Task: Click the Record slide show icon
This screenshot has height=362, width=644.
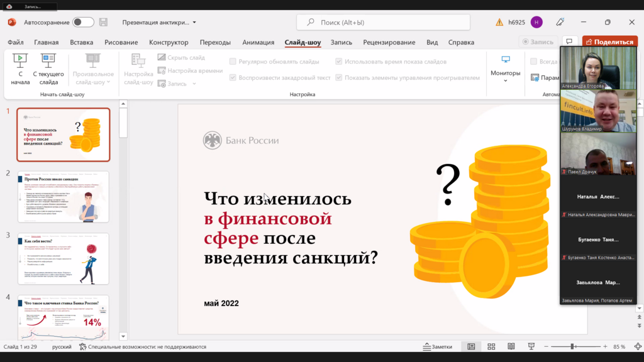Action: point(162,84)
